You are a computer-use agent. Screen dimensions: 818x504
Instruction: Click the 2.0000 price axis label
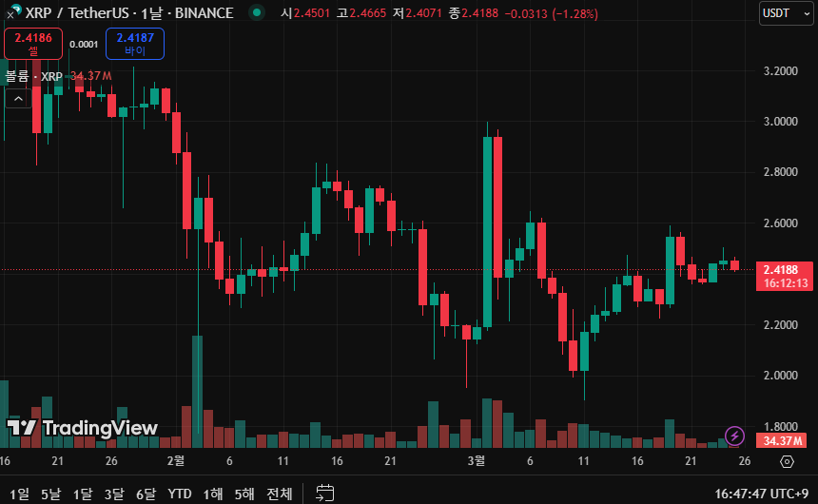pos(781,376)
